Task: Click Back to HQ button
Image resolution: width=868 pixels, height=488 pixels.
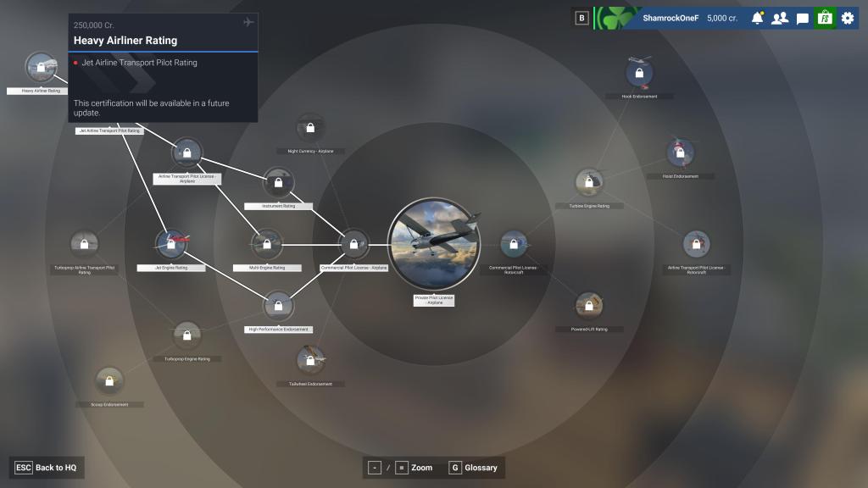Action: (x=47, y=468)
